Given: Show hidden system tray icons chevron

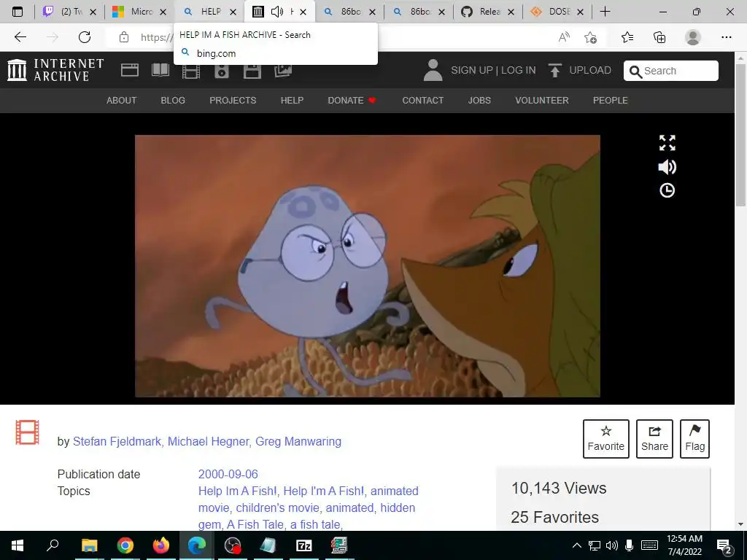Looking at the screenshot, I should (x=577, y=545).
